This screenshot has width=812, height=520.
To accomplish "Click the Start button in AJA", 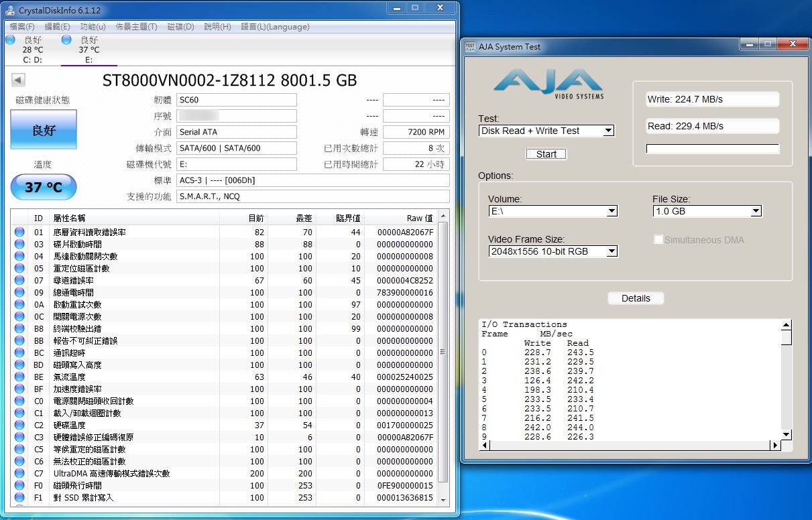I will coord(546,154).
